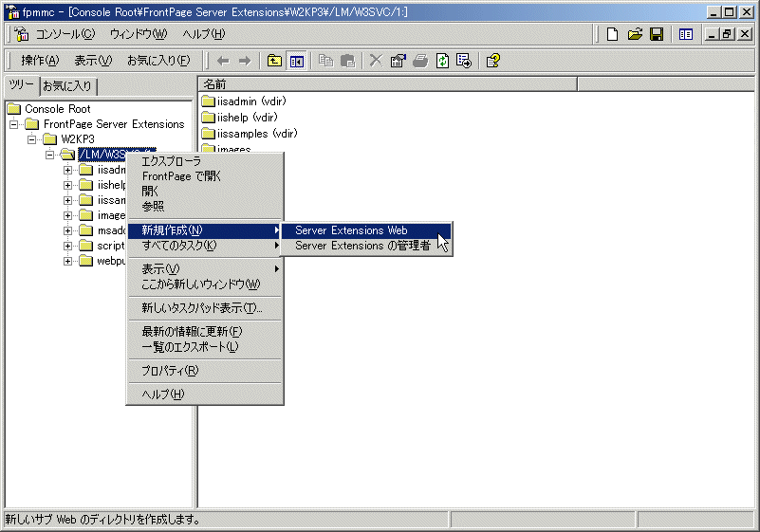Screen dimensions: 760x532
Task: Select FrontPage で開く in context menu
Action: (x=205, y=176)
